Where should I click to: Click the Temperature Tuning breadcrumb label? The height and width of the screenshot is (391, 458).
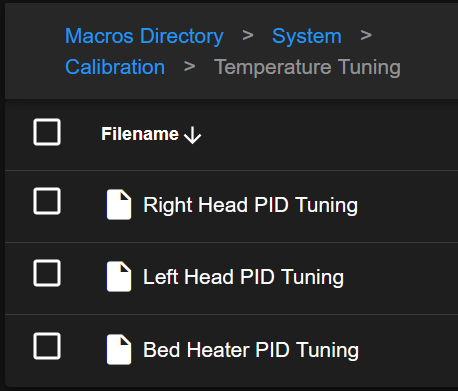(x=307, y=68)
